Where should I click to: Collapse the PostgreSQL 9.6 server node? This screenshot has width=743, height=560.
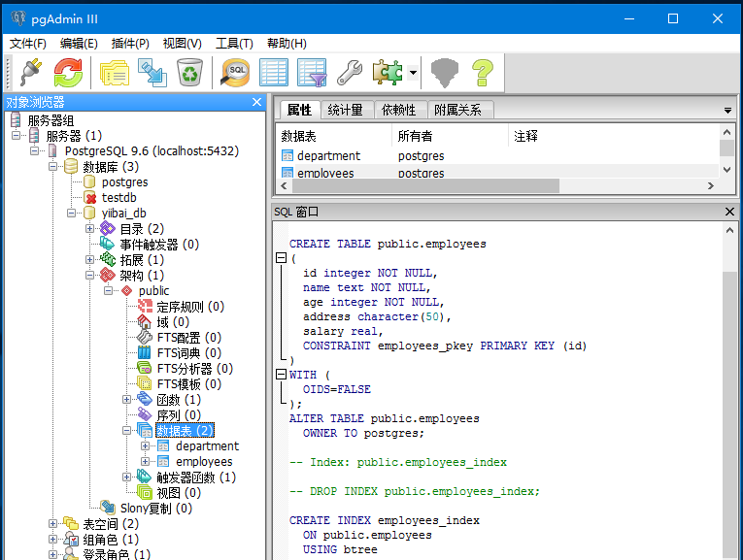tap(35, 151)
